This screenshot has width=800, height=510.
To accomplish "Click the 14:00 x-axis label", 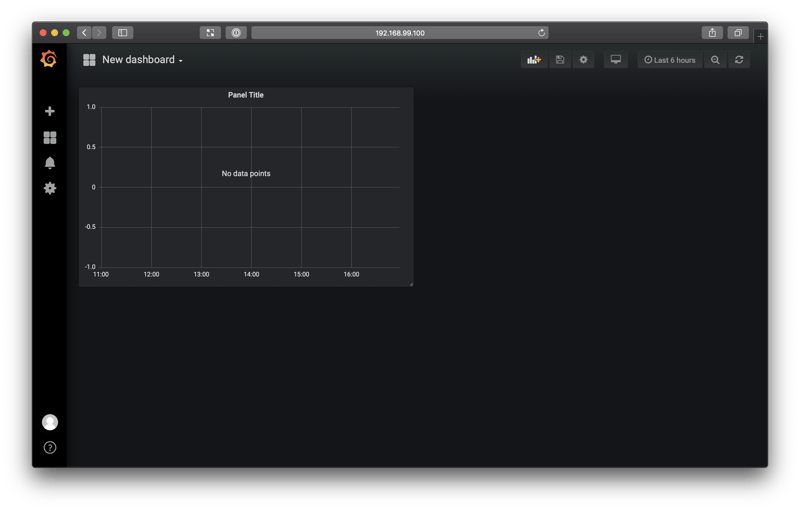I will tap(251, 274).
